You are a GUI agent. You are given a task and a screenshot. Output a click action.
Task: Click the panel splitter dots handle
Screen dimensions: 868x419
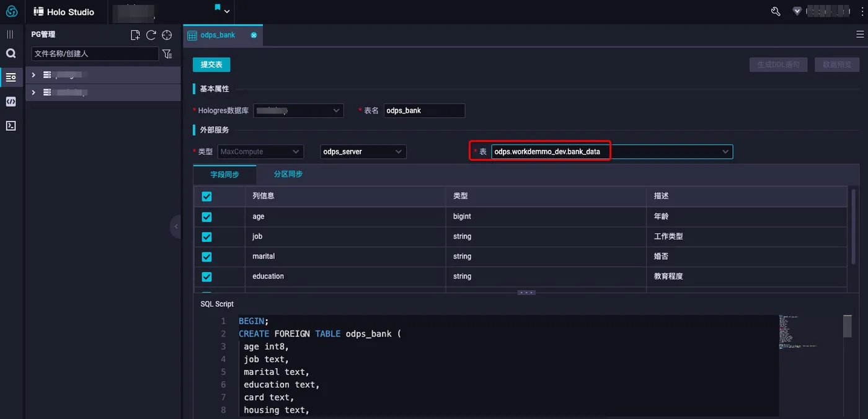pos(526,292)
